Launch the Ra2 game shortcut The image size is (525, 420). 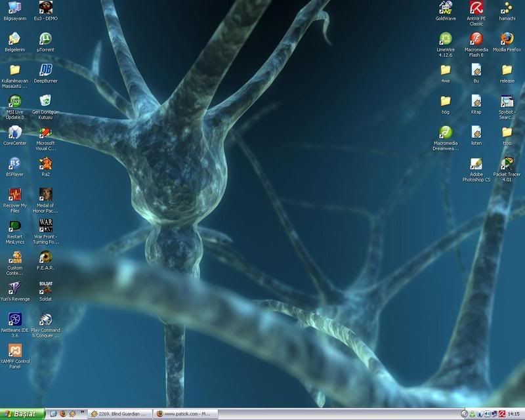pos(45,167)
